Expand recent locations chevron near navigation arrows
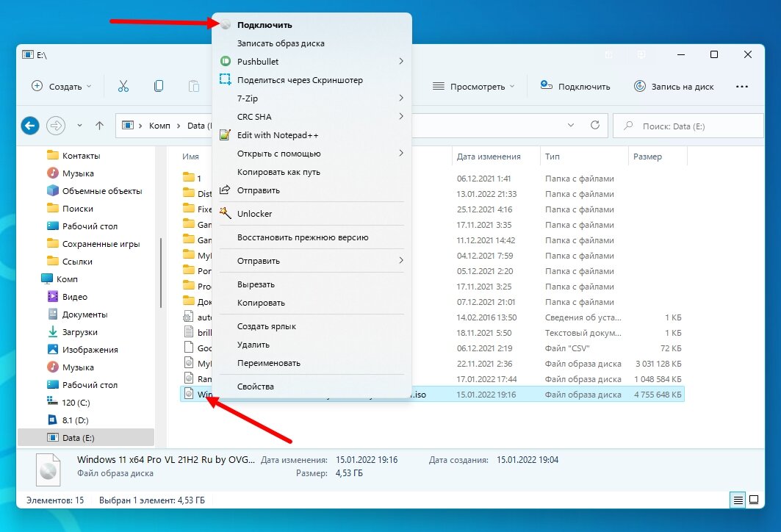This screenshot has height=532, width=781. coord(79,126)
